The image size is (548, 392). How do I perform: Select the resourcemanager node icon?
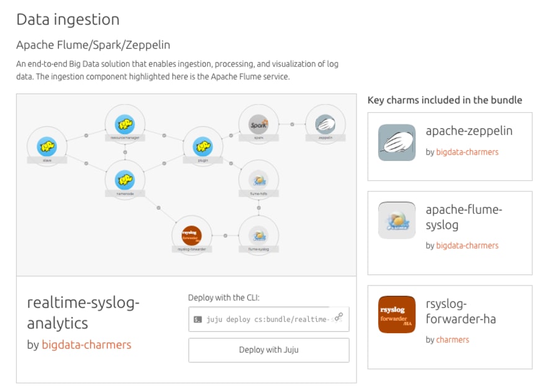(125, 124)
